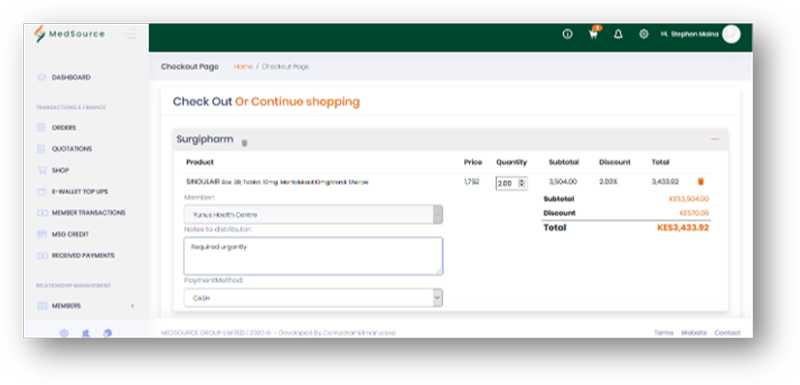This screenshot has height=385, width=800.
Task: Open the E-Wallet Top Ups menu item
Action: click(80, 192)
